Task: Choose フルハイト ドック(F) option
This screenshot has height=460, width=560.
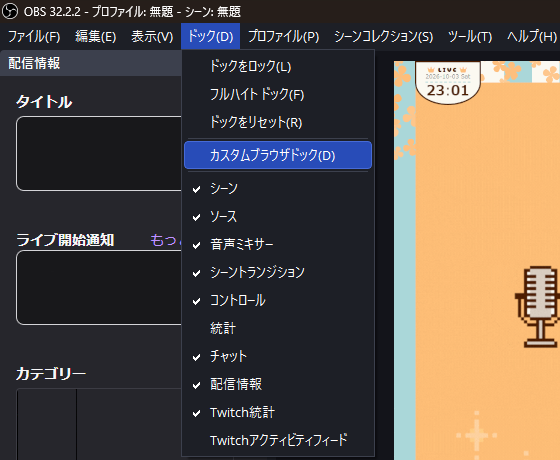Action: tap(278, 95)
